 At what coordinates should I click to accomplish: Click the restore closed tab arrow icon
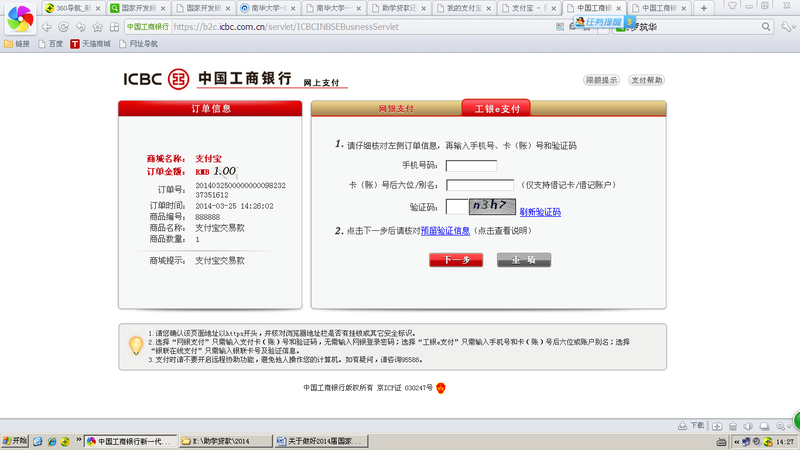click(81, 27)
